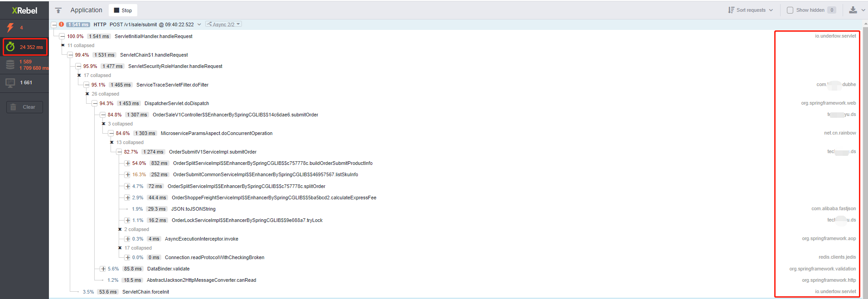Click the trash icon on the Clear button
This screenshot has height=299, width=868.
[x=13, y=107]
